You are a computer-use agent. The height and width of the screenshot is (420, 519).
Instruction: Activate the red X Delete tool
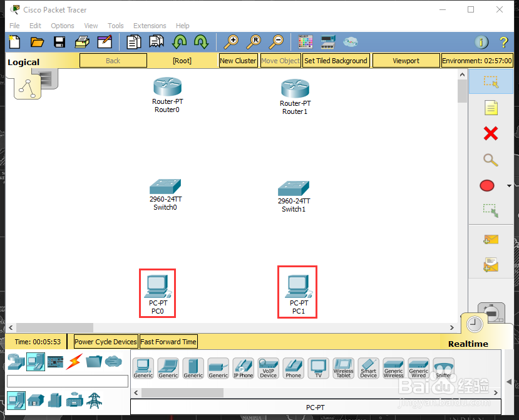(x=491, y=133)
